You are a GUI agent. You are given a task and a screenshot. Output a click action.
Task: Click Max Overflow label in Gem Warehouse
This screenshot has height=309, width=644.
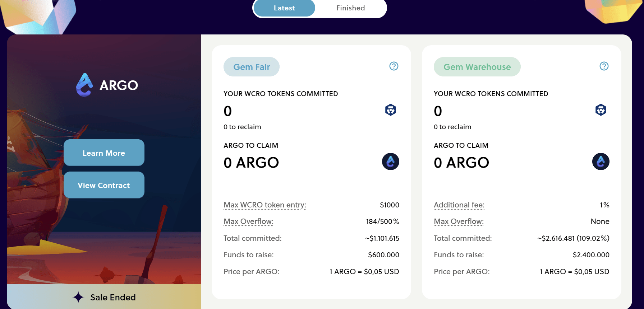459,221
